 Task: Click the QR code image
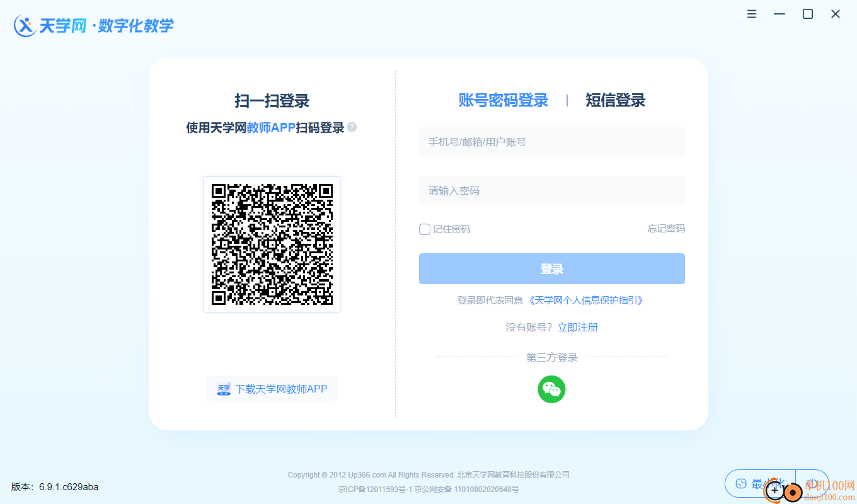tap(272, 244)
